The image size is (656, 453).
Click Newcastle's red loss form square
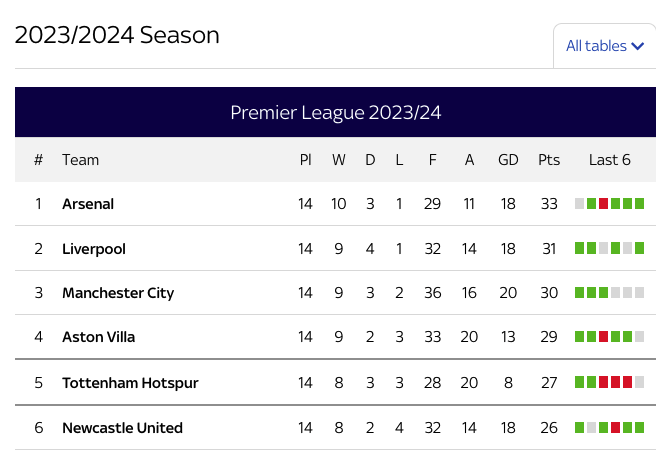coord(615,427)
